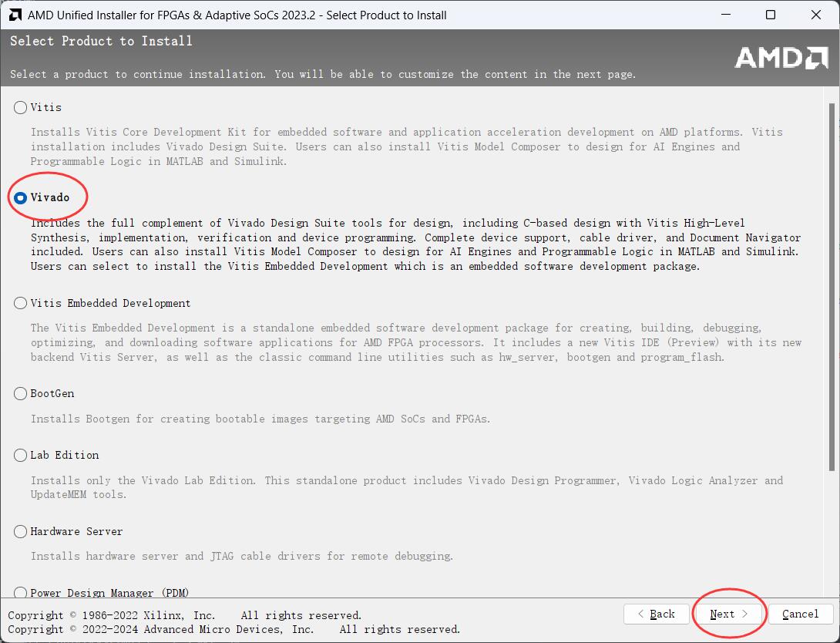Cancel the installation

[x=800, y=614]
